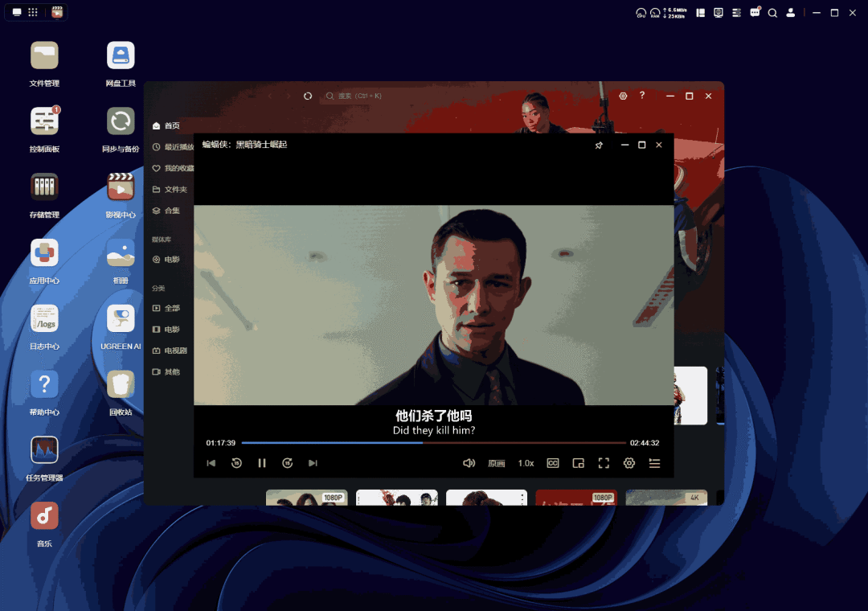
Task: Select the 电视剧 category
Action: click(x=170, y=351)
